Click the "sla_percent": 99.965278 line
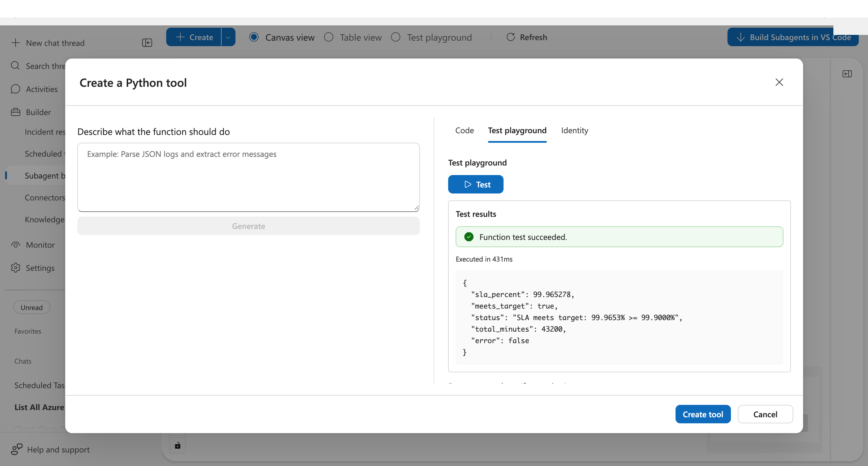Image resolution: width=868 pixels, height=466 pixels. [523, 294]
